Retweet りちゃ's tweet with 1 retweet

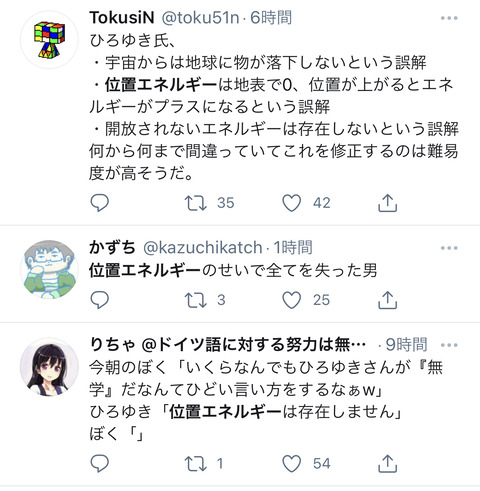[x=196, y=464]
